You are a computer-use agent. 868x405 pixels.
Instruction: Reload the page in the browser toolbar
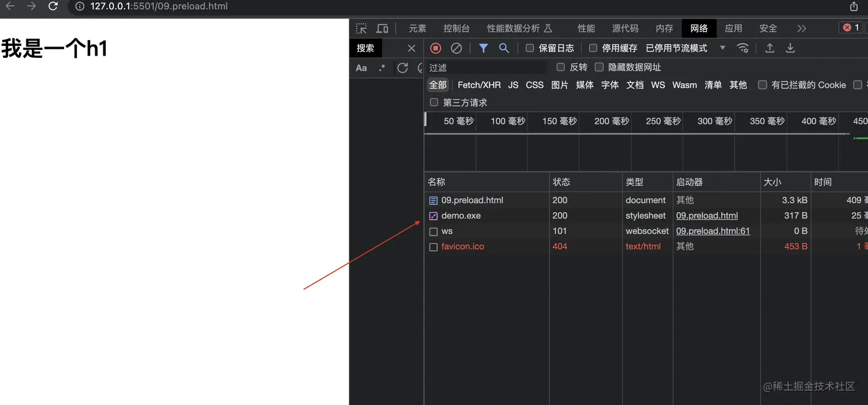click(x=53, y=7)
